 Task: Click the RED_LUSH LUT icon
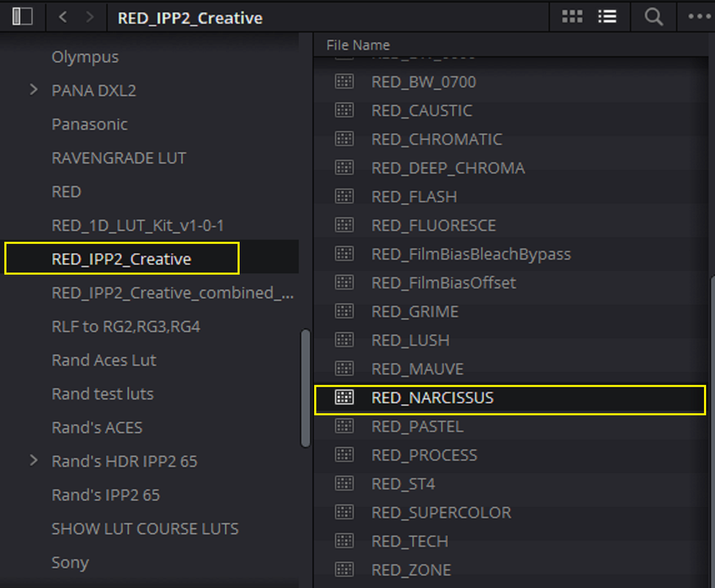tap(344, 340)
